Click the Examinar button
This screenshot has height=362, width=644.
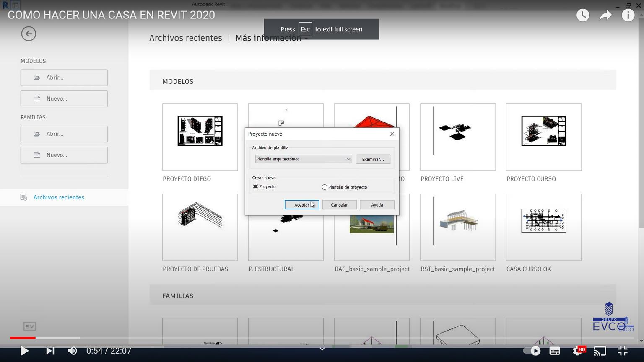373,159
